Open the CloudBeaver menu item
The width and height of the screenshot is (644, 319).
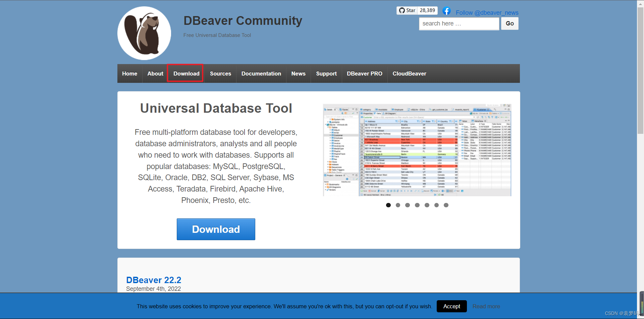pos(410,73)
